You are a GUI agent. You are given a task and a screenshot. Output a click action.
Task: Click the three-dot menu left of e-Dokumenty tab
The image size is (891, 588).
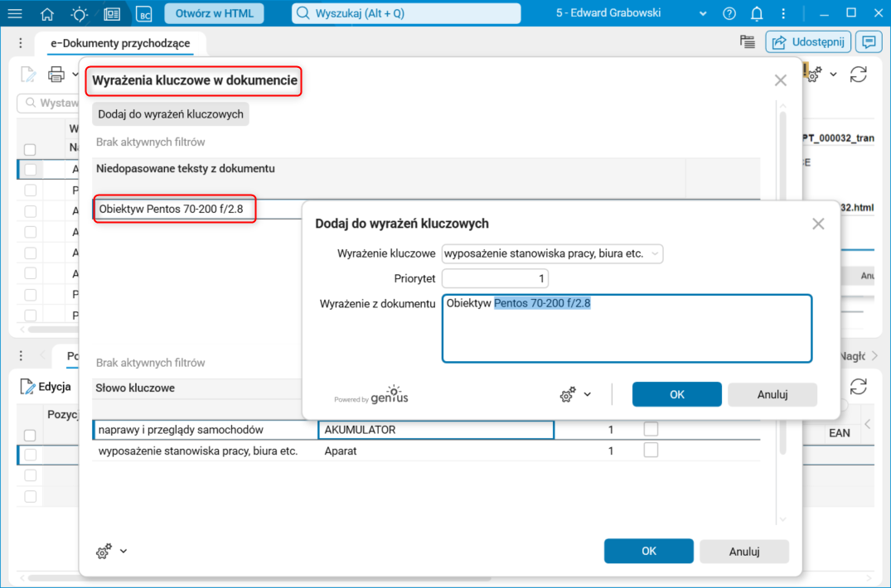pos(21,42)
